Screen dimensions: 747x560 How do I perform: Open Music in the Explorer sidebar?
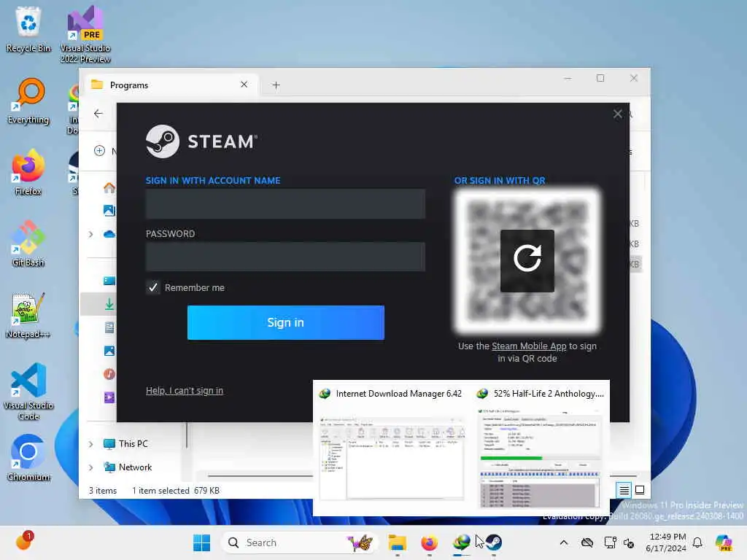109,374
